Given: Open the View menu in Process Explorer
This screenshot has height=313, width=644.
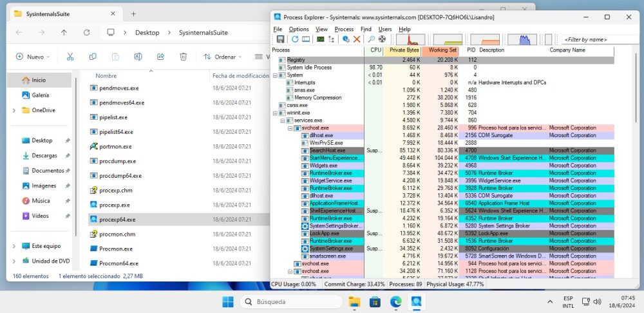Looking at the screenshot, I should [321, 29].
